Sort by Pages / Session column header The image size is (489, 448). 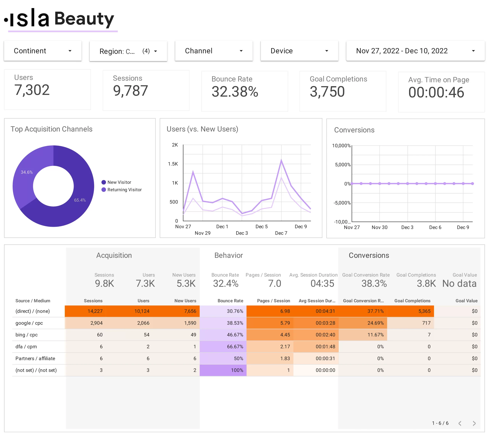click(273, 301)
